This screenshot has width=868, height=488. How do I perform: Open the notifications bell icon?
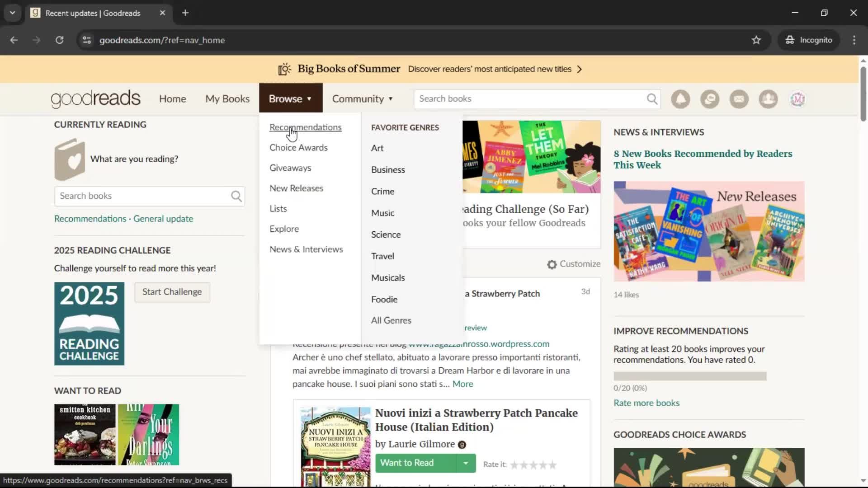coord(680,99)
